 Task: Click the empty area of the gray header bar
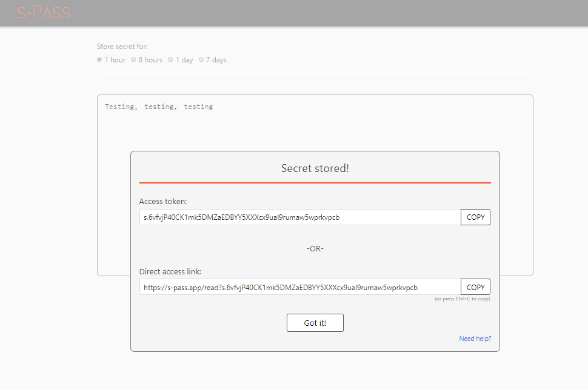pos(333,13)
